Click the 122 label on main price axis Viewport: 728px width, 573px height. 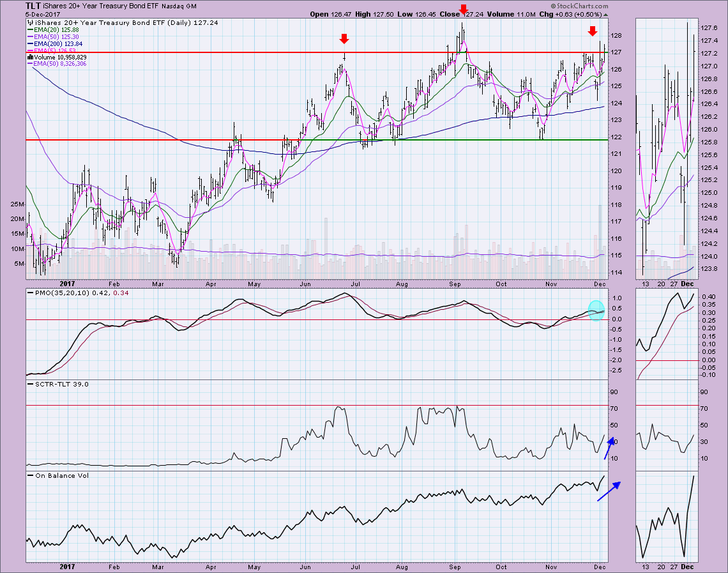pos(616,137)
